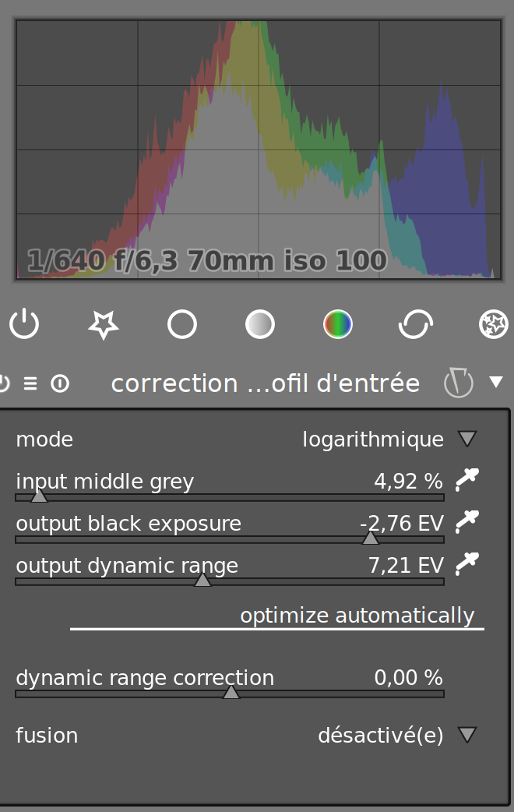
Task: Pick output dynamic range with eyedropper
Action: pyautogui.click(x=467, y=564)
